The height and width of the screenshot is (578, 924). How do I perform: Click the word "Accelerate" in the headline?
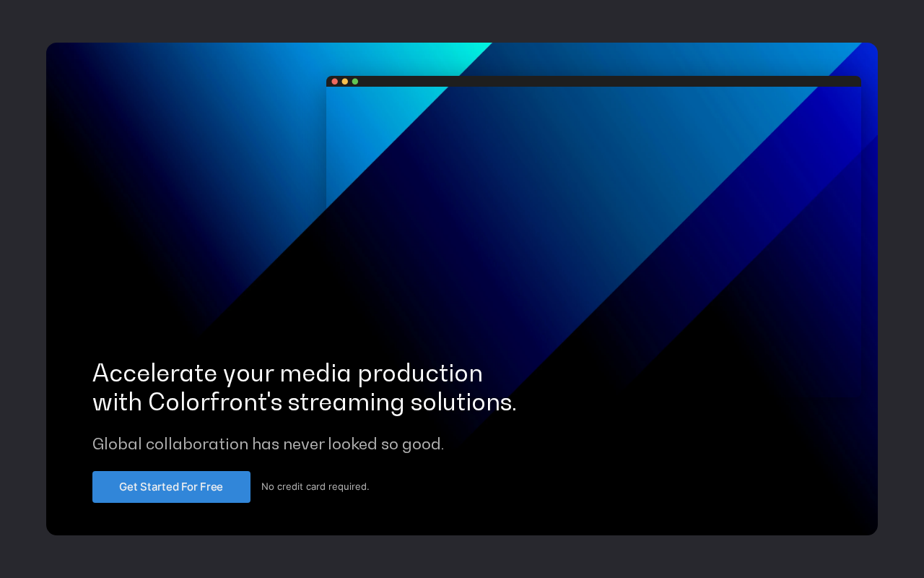pyautogui.click(x=154, y=374)
